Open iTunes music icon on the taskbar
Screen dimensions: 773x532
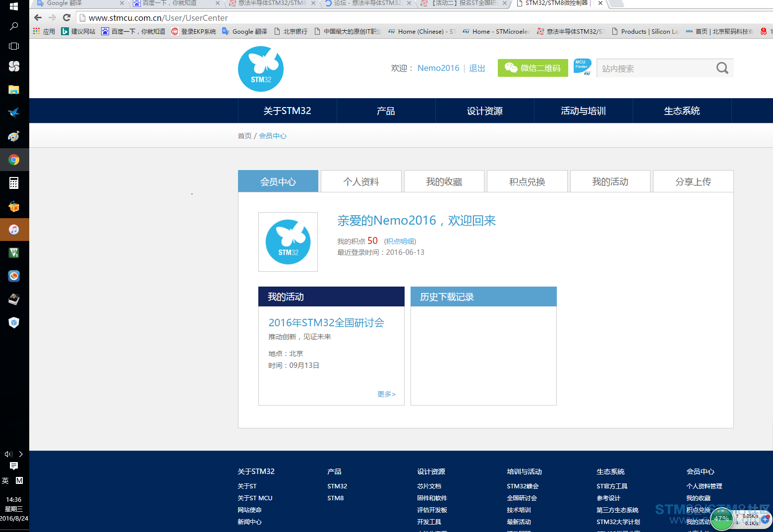(x=14, y=230)
